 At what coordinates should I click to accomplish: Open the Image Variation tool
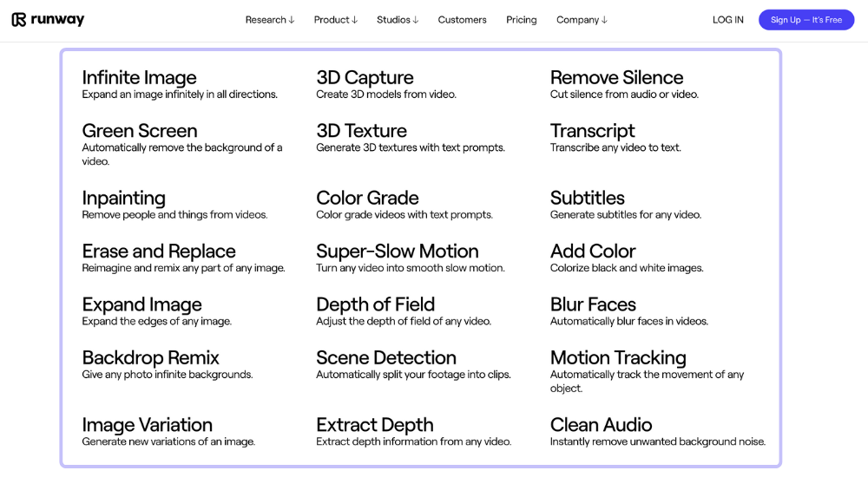148,424
